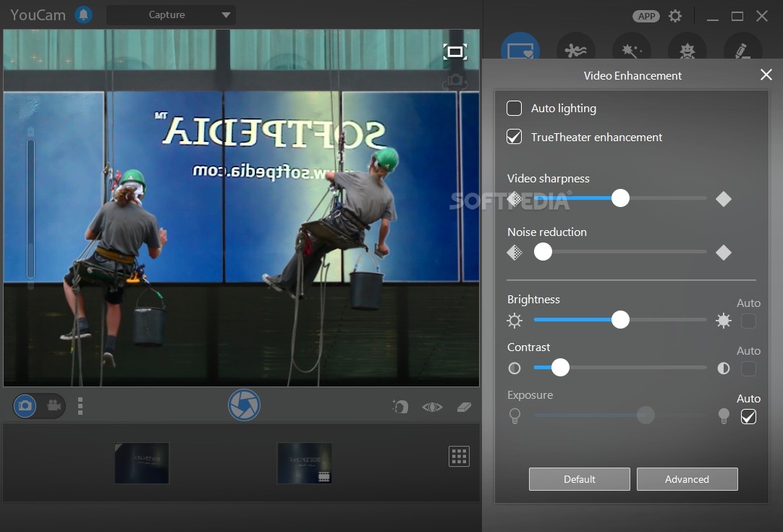Click the low exposure bulb icon
Screen dimensions: 783x532
click(x=515, y=415)
